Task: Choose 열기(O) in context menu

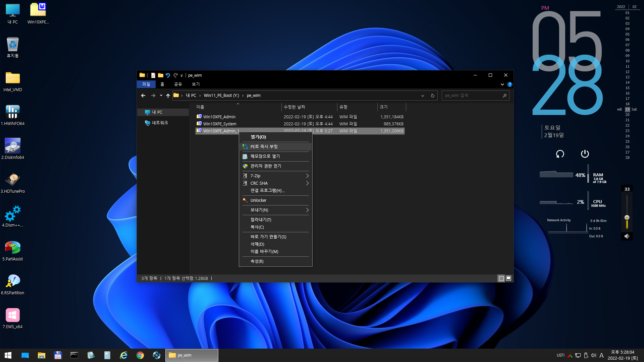Action: [275, 137]
